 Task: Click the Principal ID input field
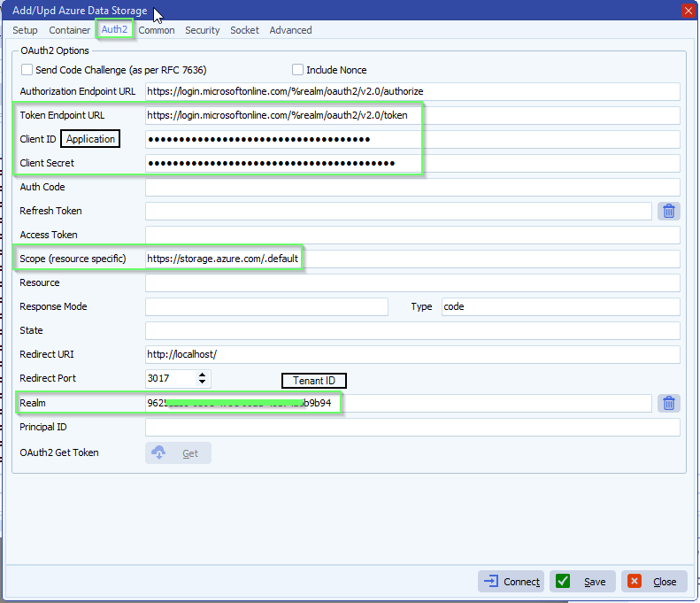(x=412, y=427)
